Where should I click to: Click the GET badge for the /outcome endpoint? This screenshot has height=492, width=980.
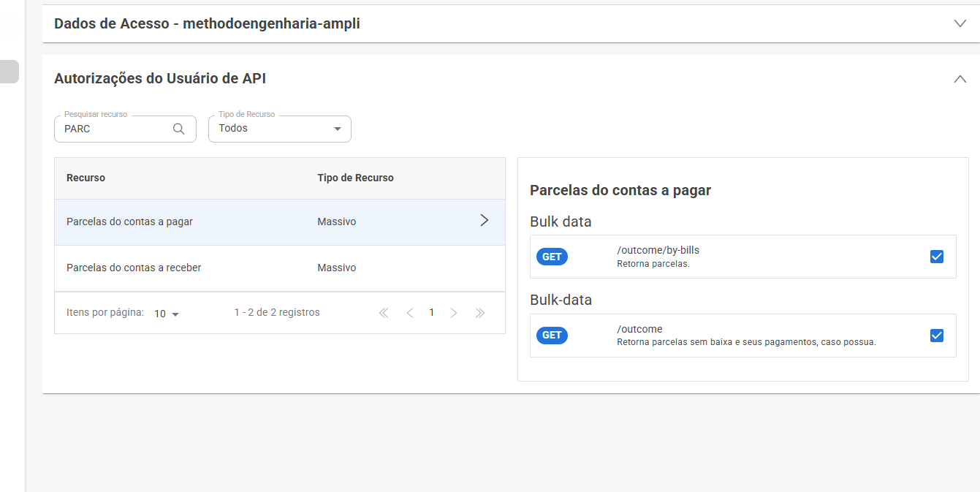tap(552, 336)
